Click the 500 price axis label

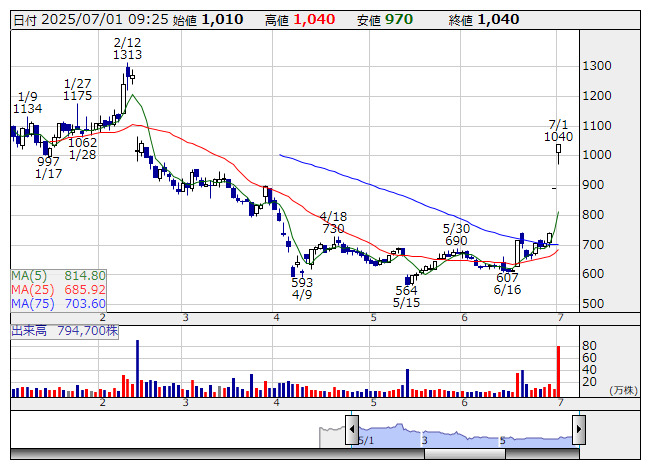(593, 303)
